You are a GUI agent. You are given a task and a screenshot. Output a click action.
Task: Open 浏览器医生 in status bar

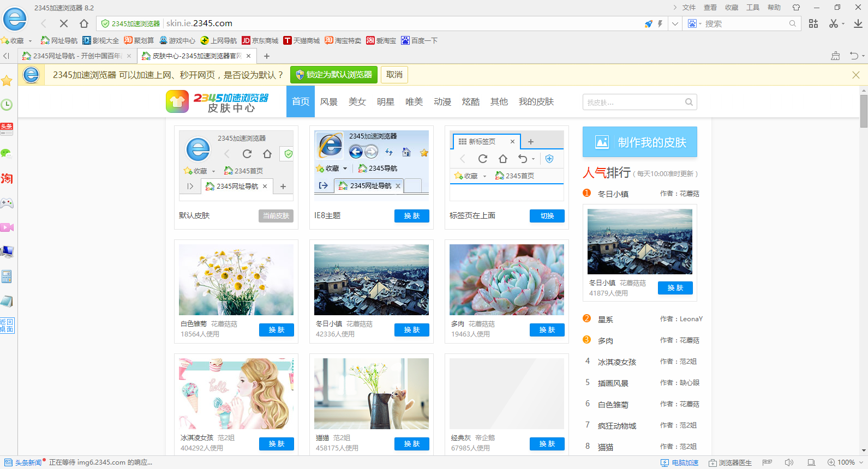[x=730, y=462]
